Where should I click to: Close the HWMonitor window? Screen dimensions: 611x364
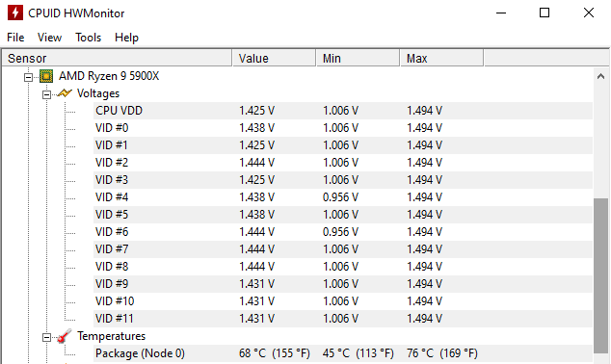point(589,13)
